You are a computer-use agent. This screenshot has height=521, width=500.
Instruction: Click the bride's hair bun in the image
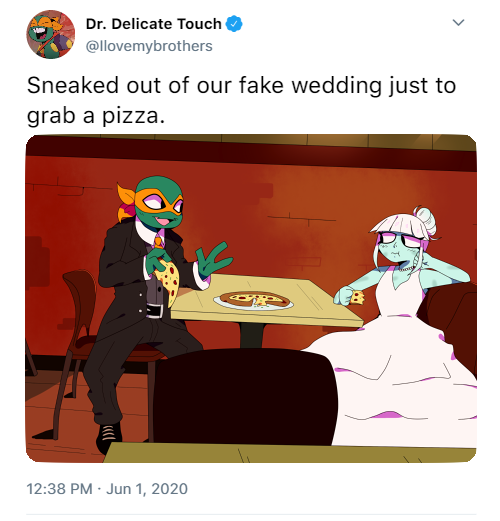(x=424, y=220)
